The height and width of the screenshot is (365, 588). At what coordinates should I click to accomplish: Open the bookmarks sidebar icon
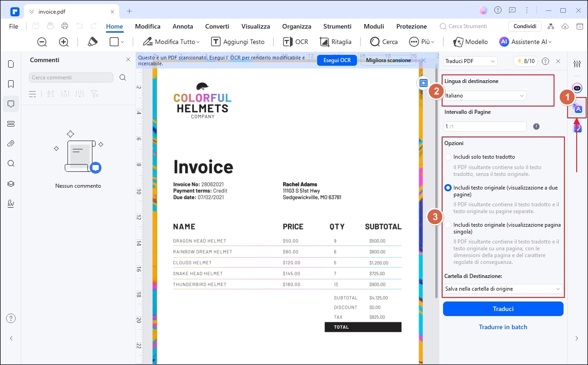pos(11,84)
